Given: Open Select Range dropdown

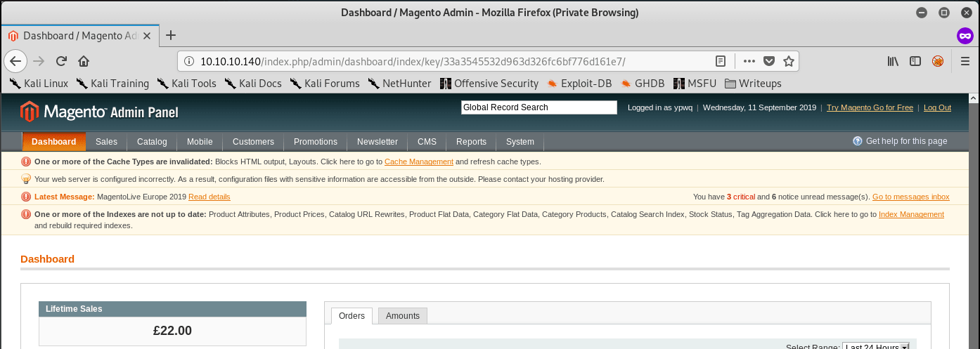Looking at the screenshot, I should pyautogui.click(x=876, y=346).
